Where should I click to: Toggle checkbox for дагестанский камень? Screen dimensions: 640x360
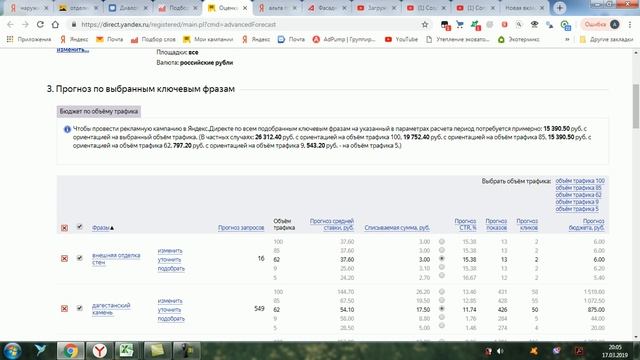[x=80, y=308]
